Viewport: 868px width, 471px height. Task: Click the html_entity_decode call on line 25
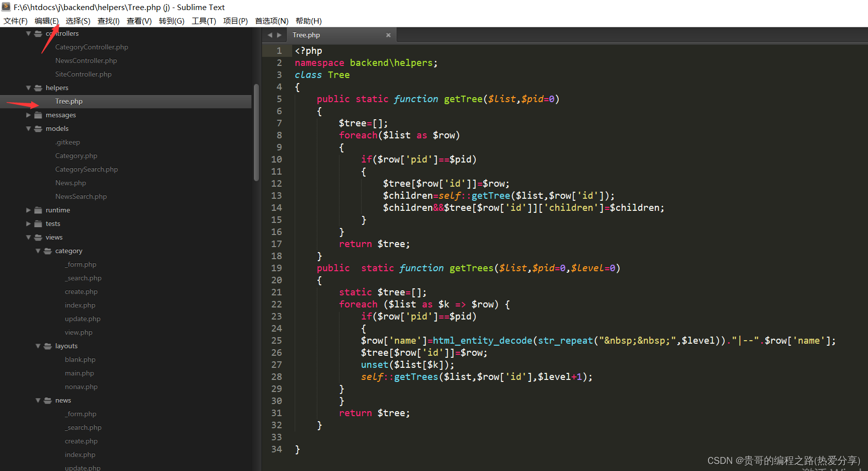[483, 341]
